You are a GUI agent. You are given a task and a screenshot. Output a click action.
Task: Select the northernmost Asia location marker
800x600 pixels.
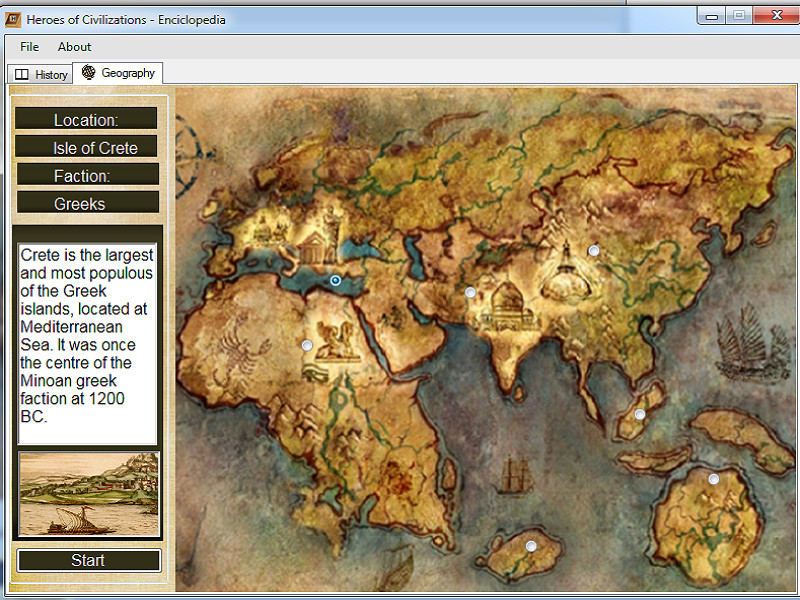[594, 250]
